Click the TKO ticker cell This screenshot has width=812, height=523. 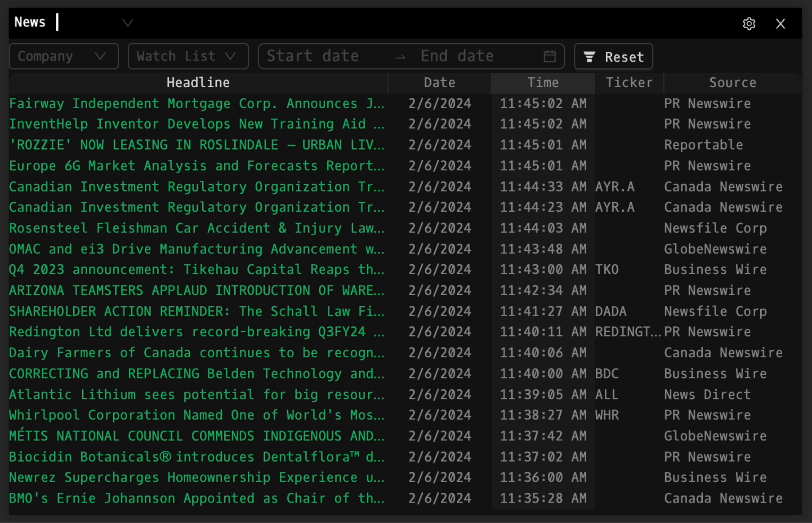[x=607, y=270]
